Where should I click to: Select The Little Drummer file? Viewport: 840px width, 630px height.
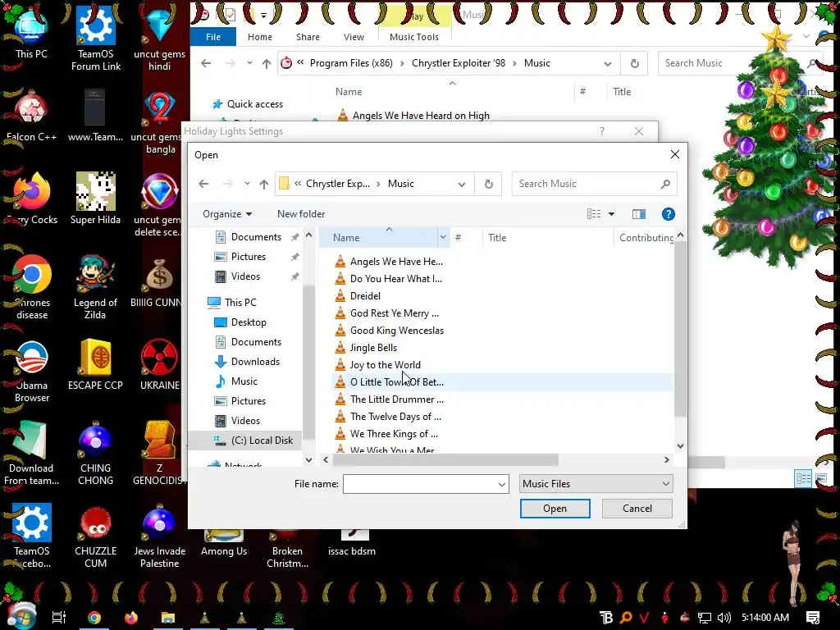coord(397,399)
